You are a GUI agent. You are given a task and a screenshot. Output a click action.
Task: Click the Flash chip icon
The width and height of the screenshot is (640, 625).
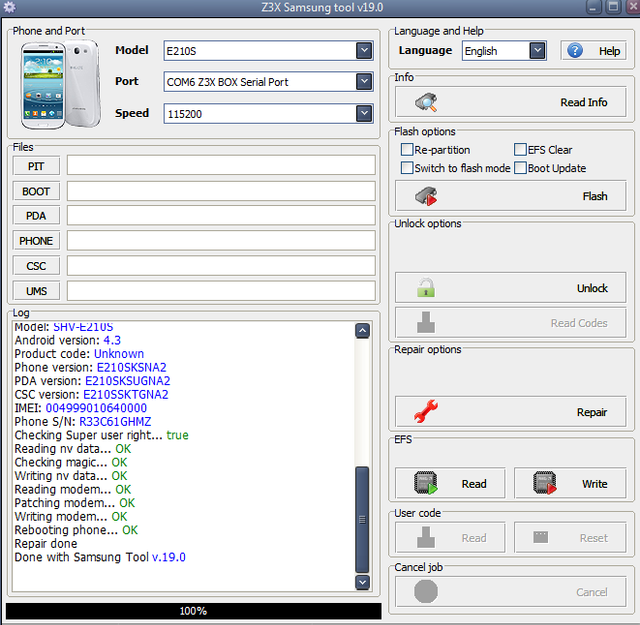(426, 196)
